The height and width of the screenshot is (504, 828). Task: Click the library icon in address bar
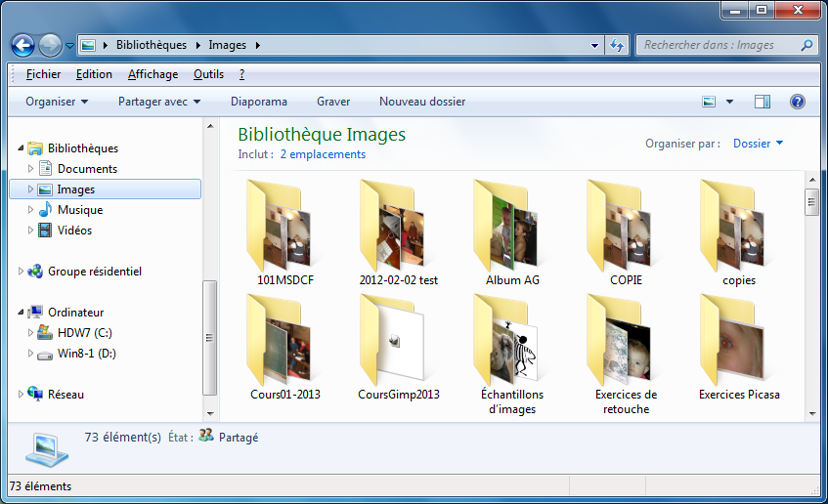(88, 45)
